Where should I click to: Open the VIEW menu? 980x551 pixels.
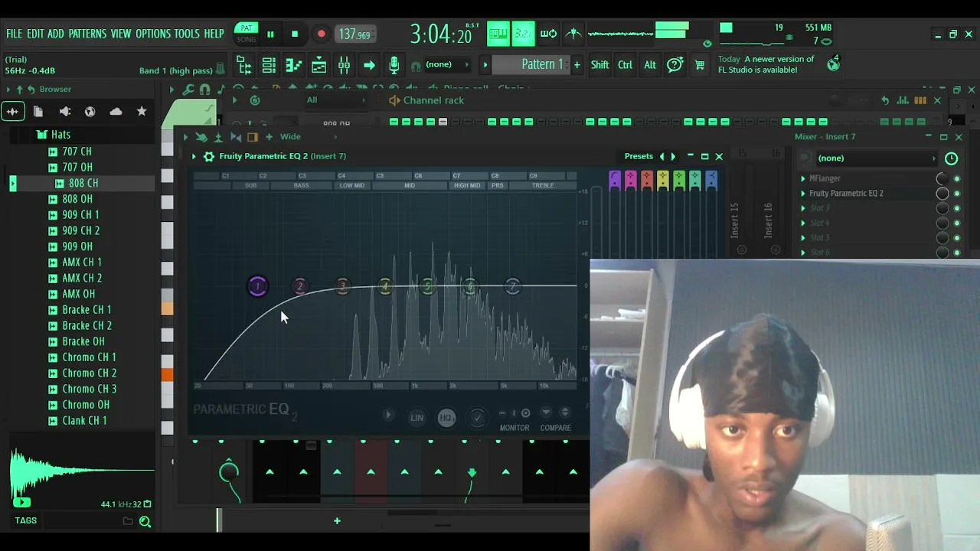point(121,34)
